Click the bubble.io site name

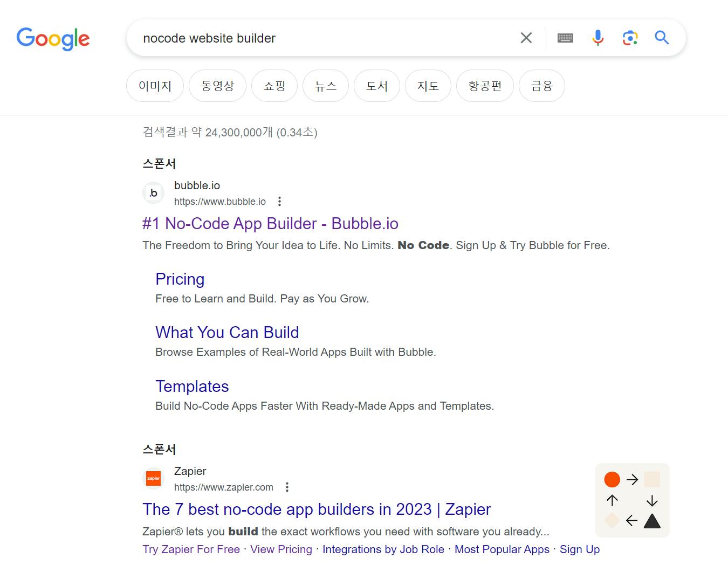(197, 185)
